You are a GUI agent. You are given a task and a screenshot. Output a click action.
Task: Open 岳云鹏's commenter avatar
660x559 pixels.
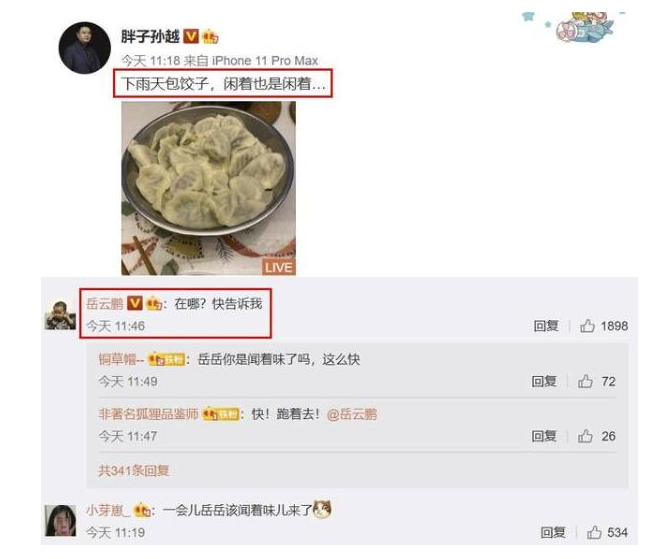pyautogui.click(x=60, y=315)
